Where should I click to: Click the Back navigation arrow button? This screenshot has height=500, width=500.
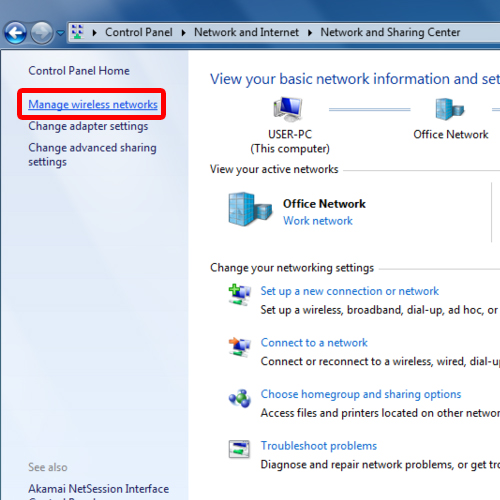point(15,33)
